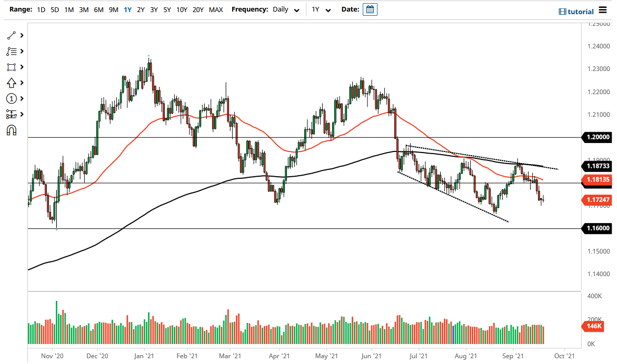Image resolution: width=617 pixels, height=364 pixels.
Task: Set range to 20Y
Action: (x=198, y=9)
